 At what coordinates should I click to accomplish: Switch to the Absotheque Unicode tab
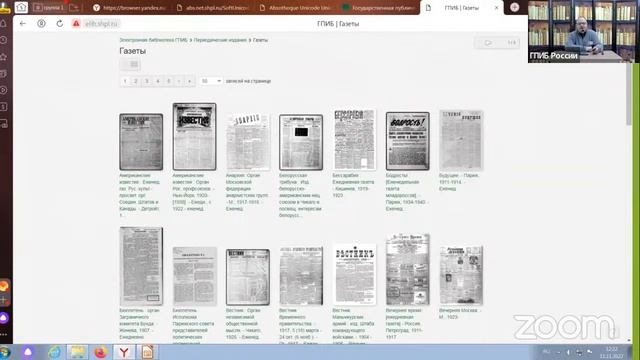coord(296,8)
